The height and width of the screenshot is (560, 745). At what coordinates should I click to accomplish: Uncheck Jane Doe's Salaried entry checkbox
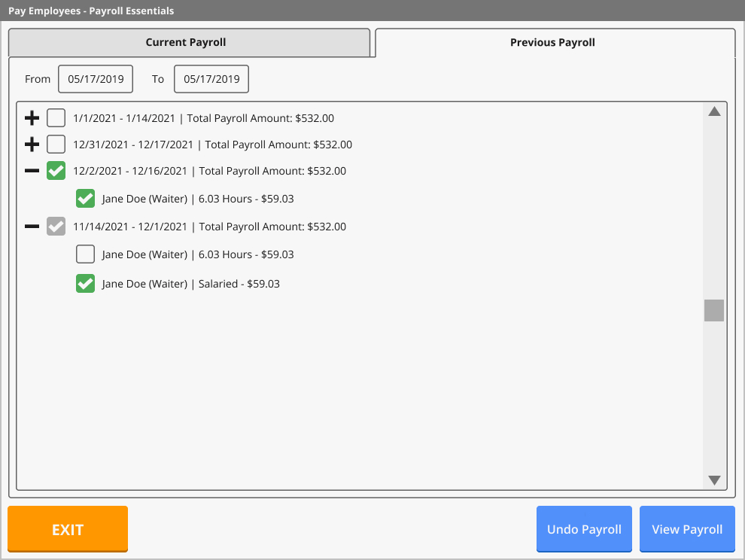(x=85, y=284)
